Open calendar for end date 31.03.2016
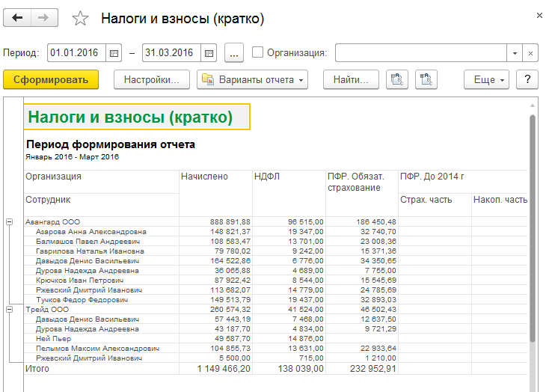Image resolution: width=552 pixels, height=392 pixels. pyautogui.click(x=209, y=53)
